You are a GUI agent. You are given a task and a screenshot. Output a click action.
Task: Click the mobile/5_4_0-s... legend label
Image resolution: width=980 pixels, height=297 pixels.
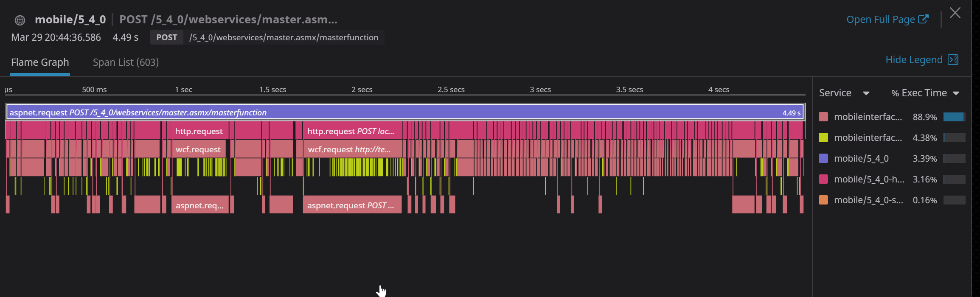tap(868, 200)
